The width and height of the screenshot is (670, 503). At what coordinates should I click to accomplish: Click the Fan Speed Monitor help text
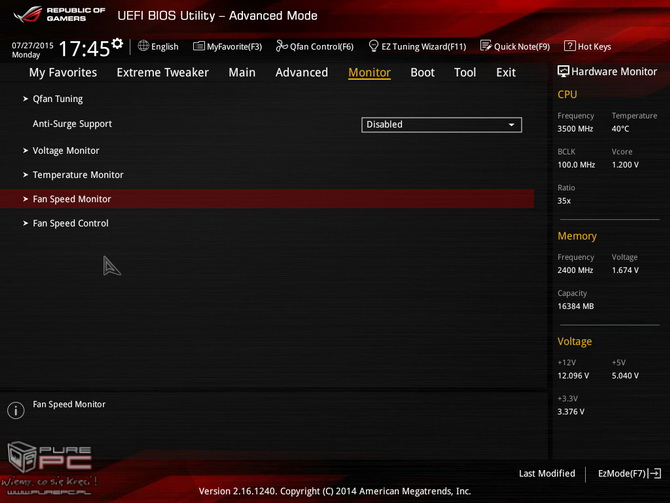tap(69, 404)
